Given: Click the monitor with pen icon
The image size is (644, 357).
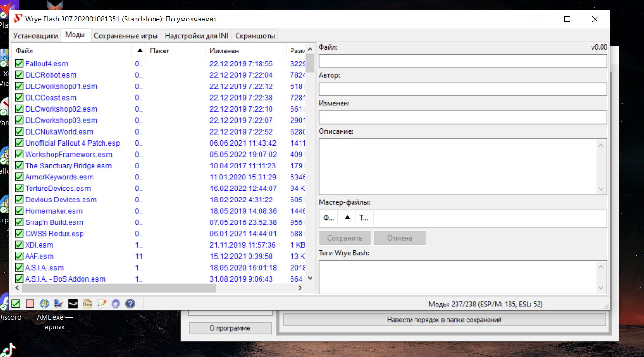Looking at the screenshot, I should [x=59, y=304].
